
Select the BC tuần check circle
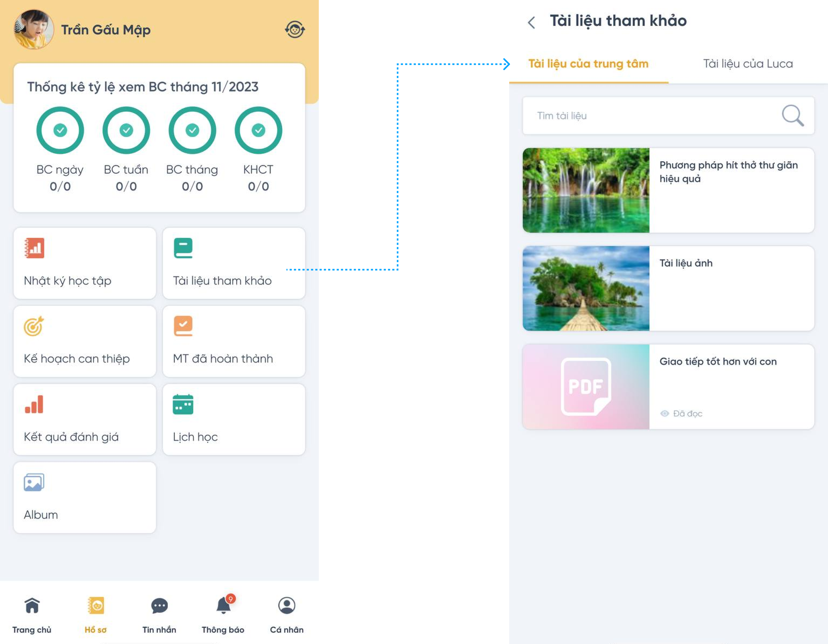126,130
